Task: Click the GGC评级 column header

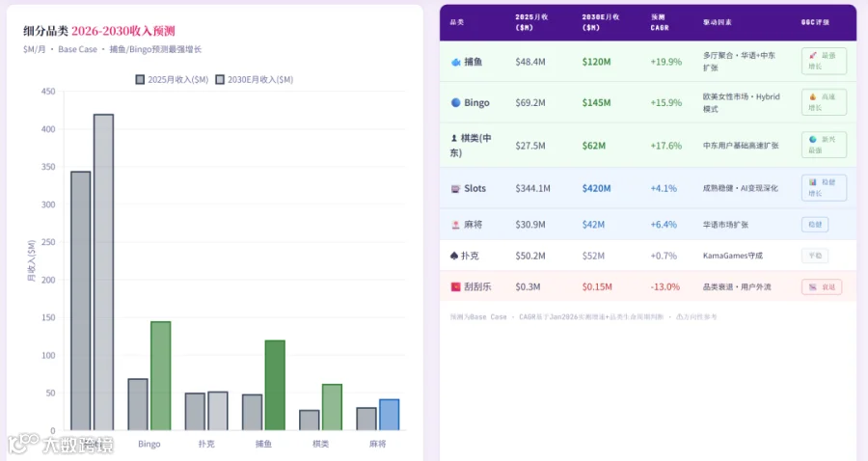Action: [815, 22]
